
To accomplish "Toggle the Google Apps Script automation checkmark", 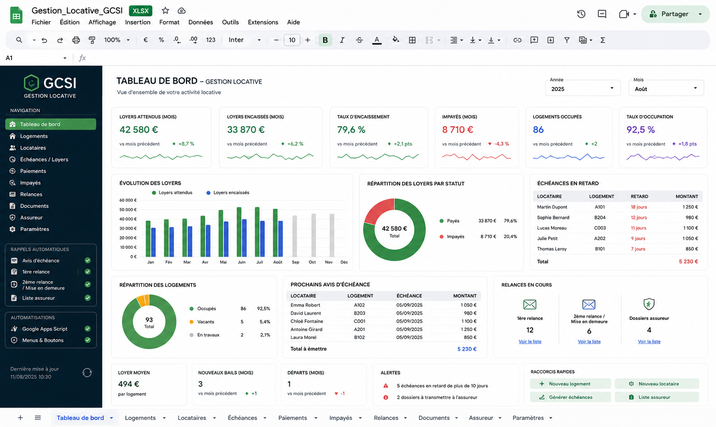I will coord(87,329).
